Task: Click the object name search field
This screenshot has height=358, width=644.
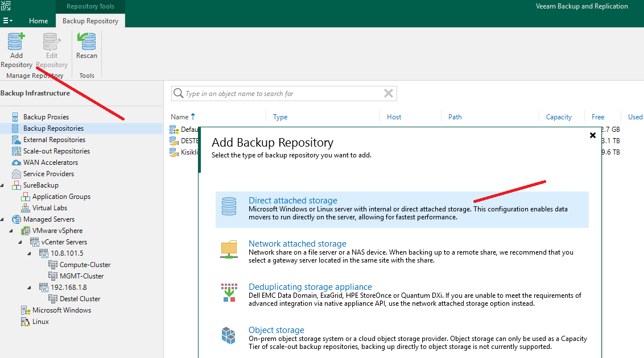Action: pos(283,94)
